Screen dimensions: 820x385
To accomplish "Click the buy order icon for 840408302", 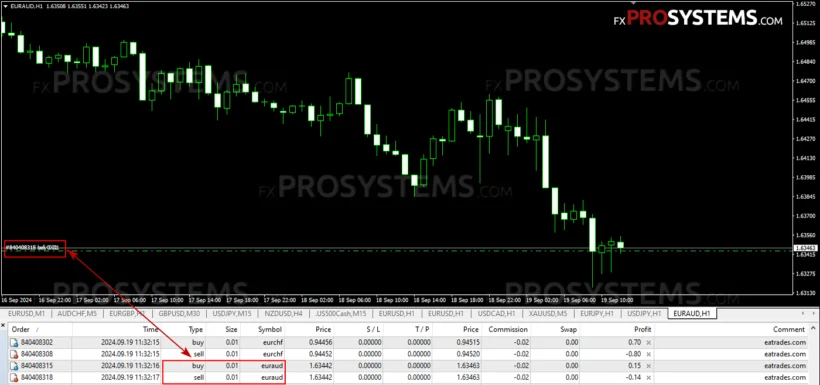I will click(15, 343).
